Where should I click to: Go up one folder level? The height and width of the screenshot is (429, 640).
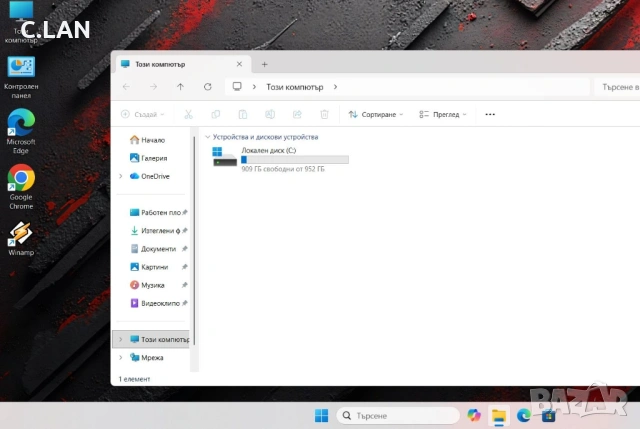pos(180,87)
